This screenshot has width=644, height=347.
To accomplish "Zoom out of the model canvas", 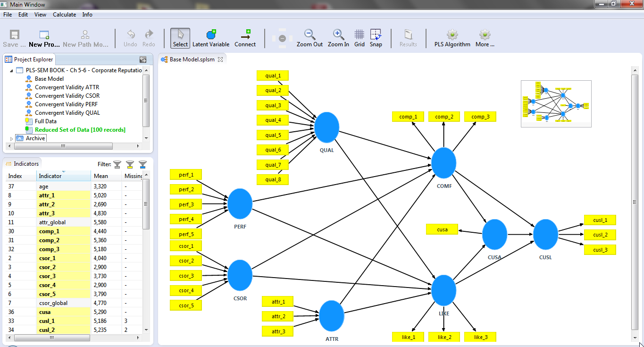I will pyautogui.click(x=309, y=38).
